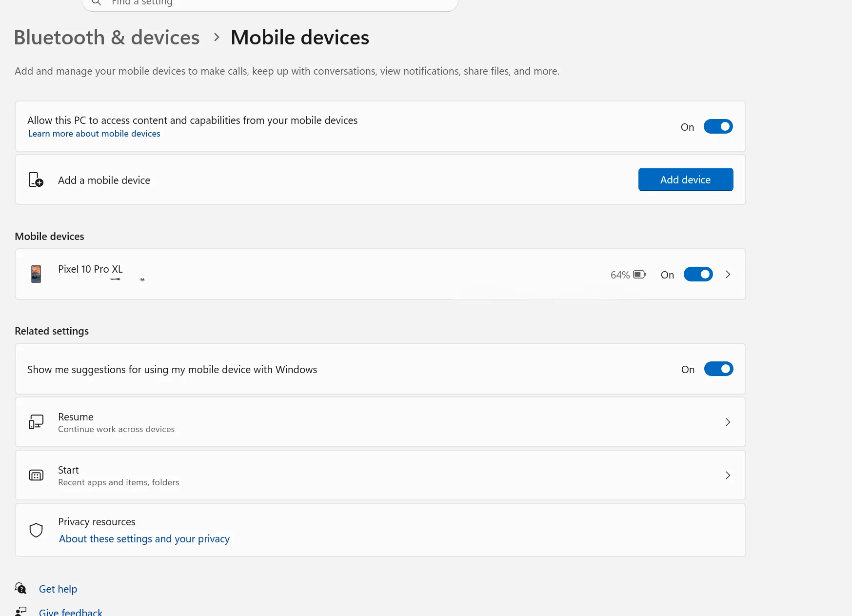Click the Get help headset icon
852x616 pixels.
[20, 588]
